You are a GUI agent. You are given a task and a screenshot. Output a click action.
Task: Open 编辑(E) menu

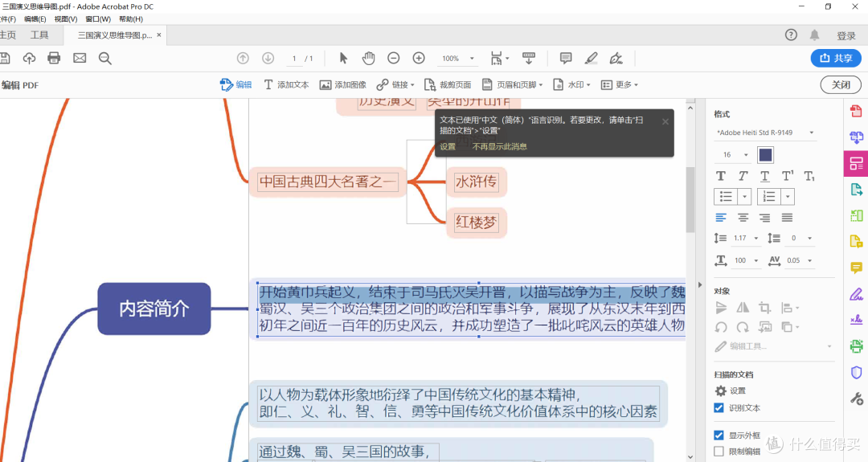pos(35,18)
